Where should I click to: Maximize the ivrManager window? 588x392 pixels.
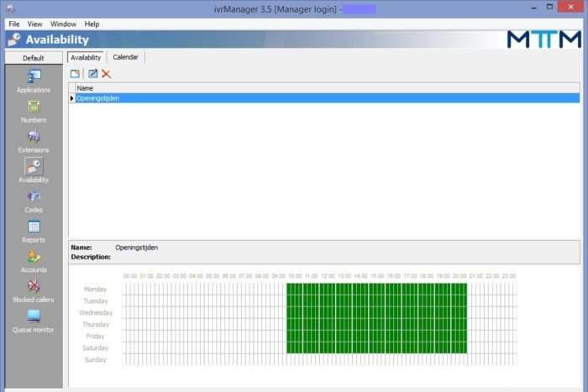tap(549, 7)
